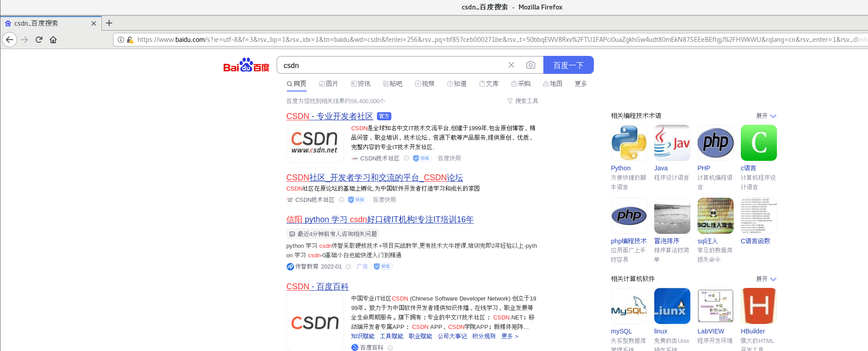Go back with browser back arrow
Screen dimensions: 868x351
coord(9,40)
